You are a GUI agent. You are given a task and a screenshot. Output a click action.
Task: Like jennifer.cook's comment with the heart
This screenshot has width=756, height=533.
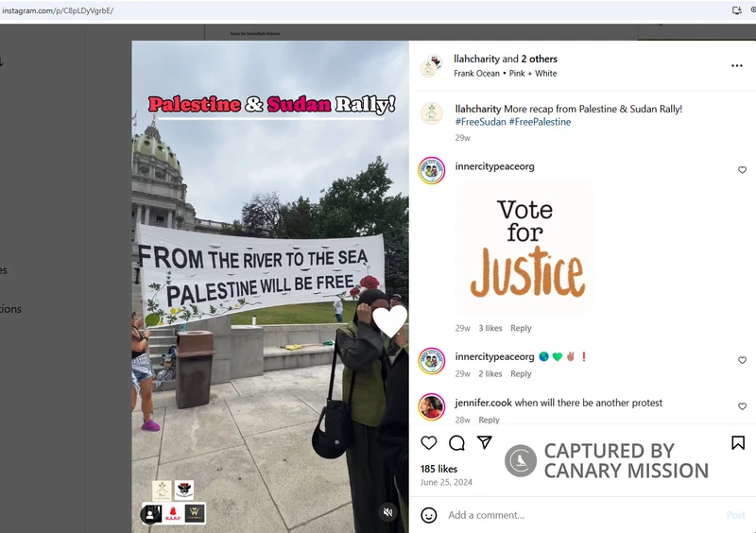coord(742,406)
